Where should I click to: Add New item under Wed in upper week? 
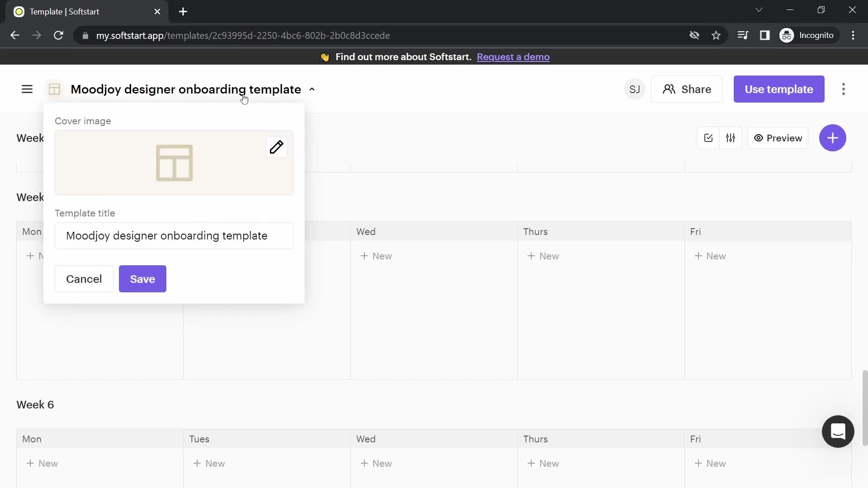coord(376,256)
